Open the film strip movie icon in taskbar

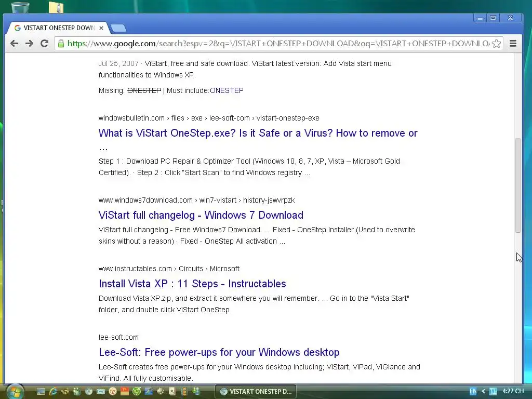coord(184,392)
